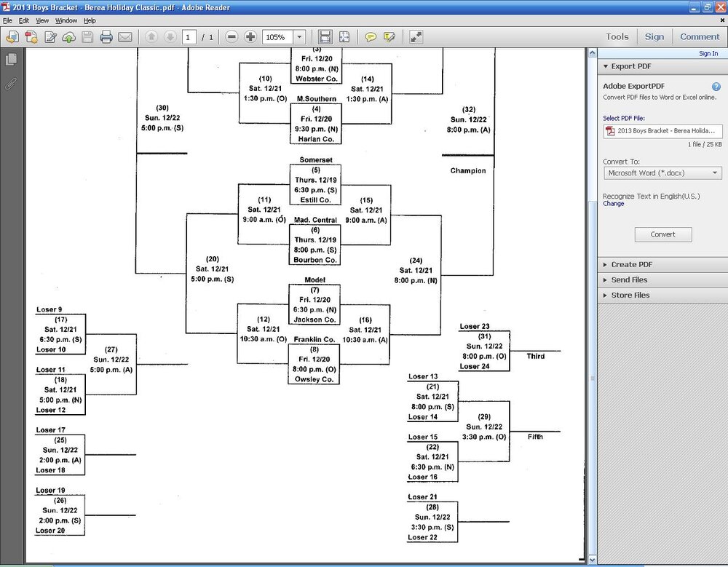Click the scroll down arrow of document scrollbar

click(x=592, y=560)
